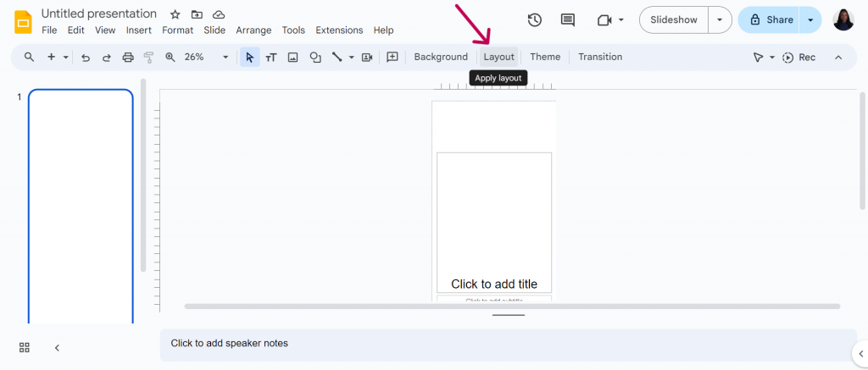Open the 26% zoom level dropdown
The image size is (868, 370).
click(x=225, y=57)
